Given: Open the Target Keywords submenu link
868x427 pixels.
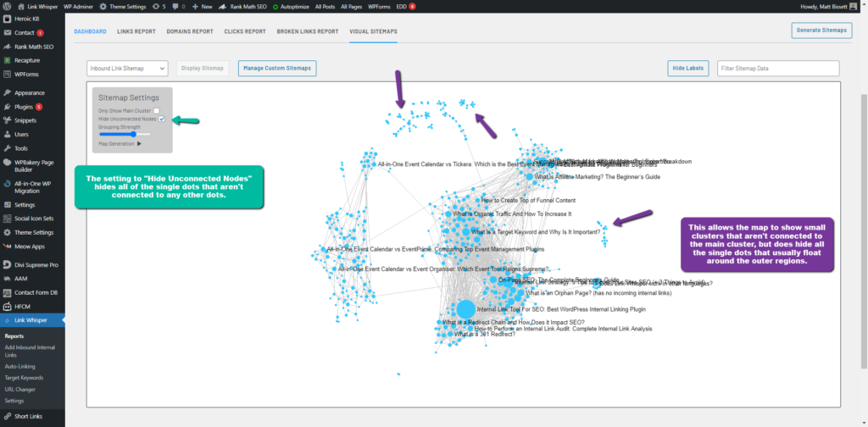Looking at the screenshot, I should (x=24, y=378).
